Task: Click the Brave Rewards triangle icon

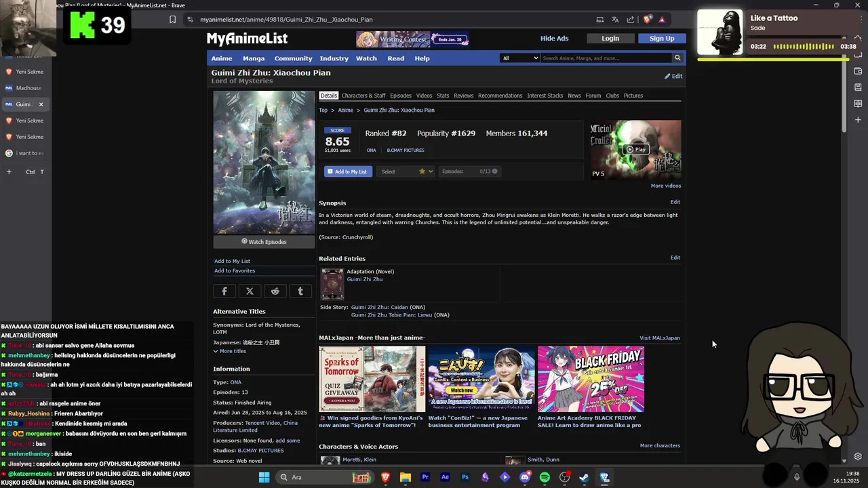Action: 662,20
